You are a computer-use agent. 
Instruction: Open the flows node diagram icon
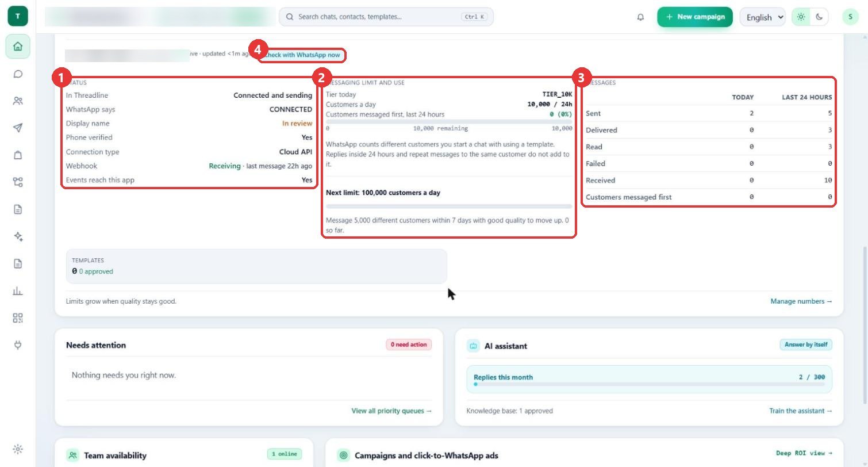(x=18, y=182)
